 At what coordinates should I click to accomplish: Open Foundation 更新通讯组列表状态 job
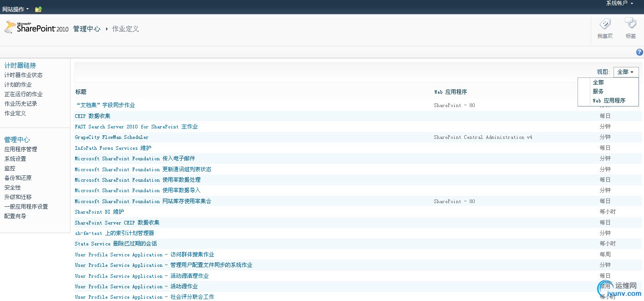tap(143, 169)
